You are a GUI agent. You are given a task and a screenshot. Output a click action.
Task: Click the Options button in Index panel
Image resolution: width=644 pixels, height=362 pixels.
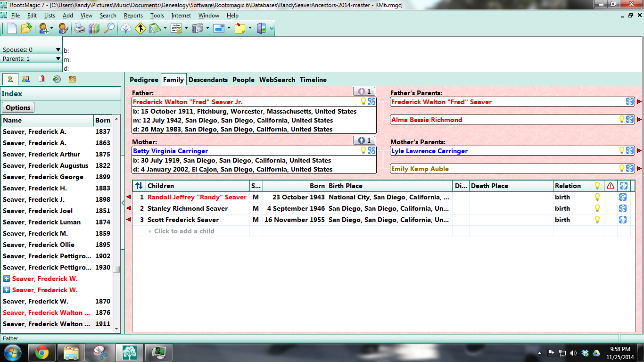18,107
